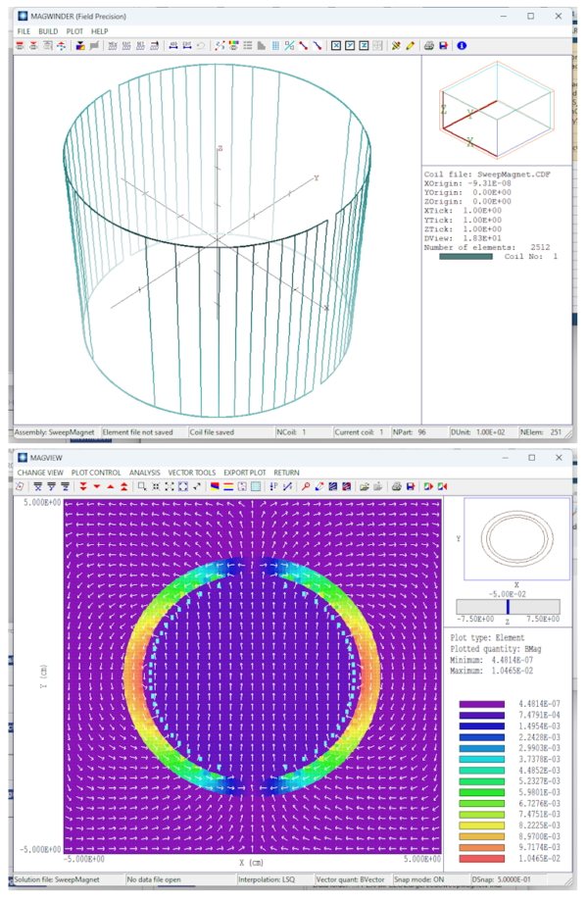Click the yellow pencil icon in MagWinder toolbar
This screenshot has height=901, width=588.
pos(410,46)
